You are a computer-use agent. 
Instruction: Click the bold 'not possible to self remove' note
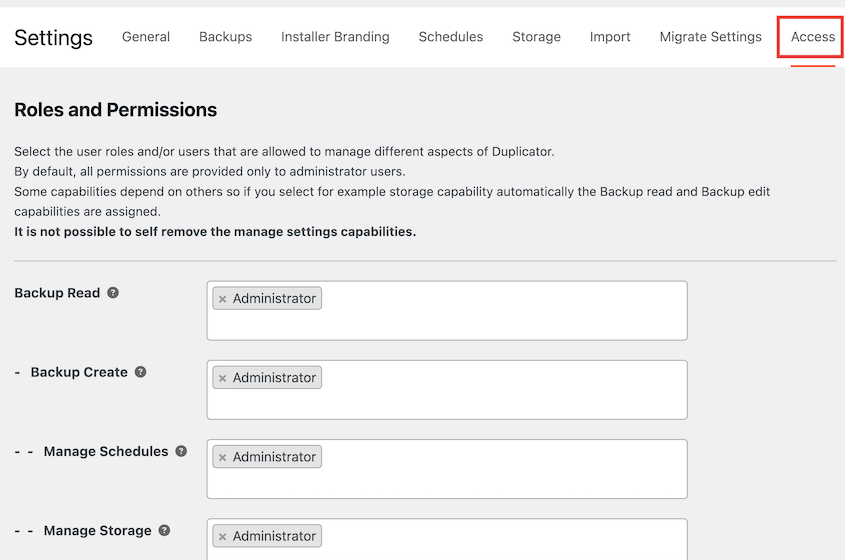click(215, 232)
